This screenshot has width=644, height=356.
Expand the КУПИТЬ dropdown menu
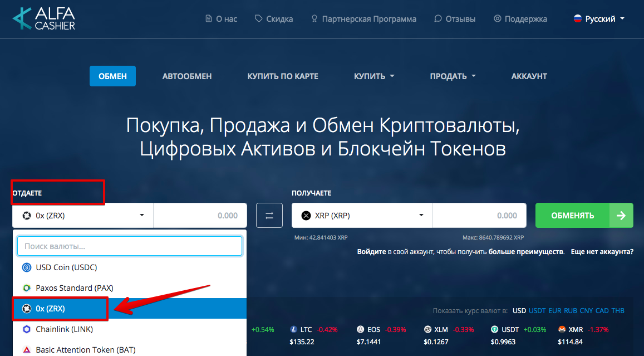pos(374,76)
